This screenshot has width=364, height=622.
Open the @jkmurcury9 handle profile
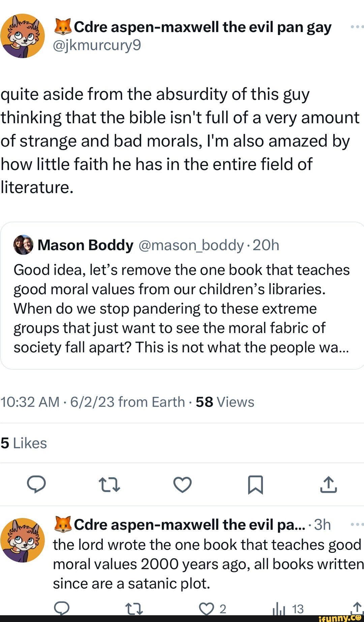tap(97, 45)
